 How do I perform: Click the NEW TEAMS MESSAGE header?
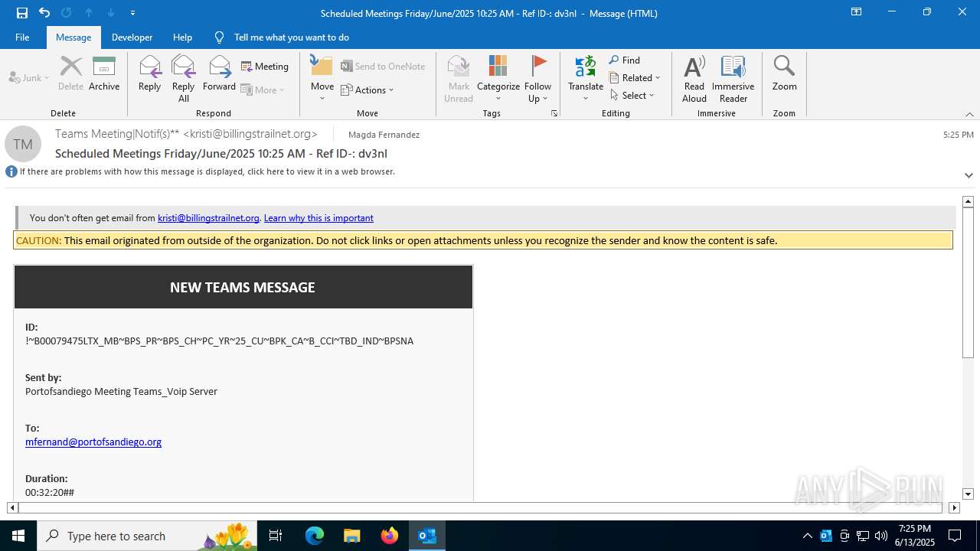243,287
